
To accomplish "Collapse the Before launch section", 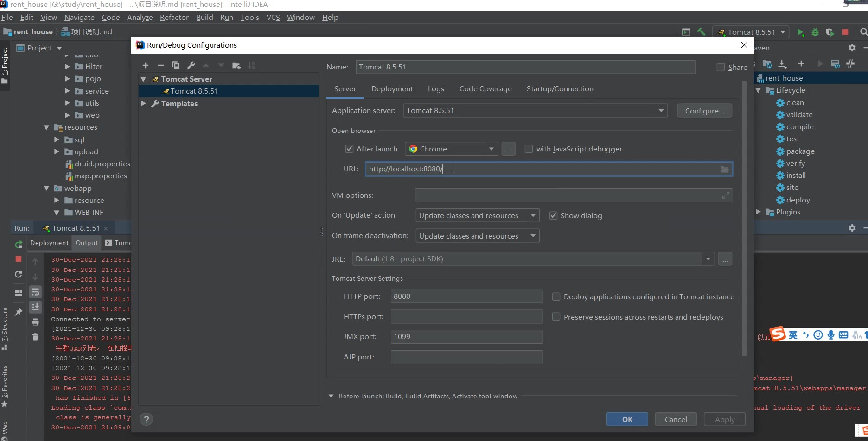I will point(331,396).
